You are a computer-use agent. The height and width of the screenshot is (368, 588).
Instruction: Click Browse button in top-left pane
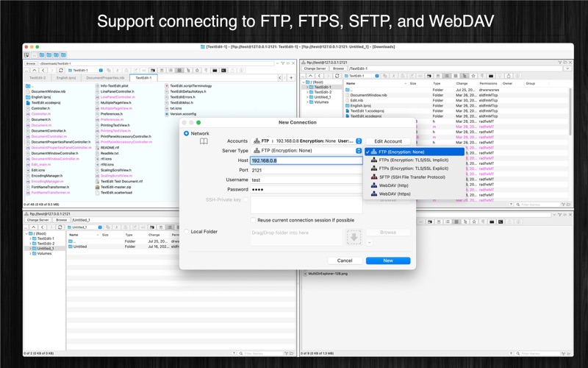click(x=31, y=63)
